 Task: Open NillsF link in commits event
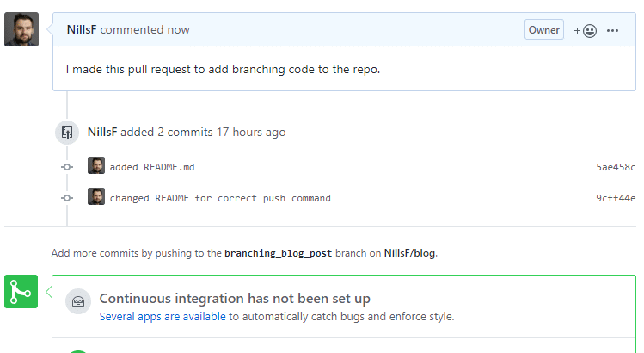[x=102, y=132]
